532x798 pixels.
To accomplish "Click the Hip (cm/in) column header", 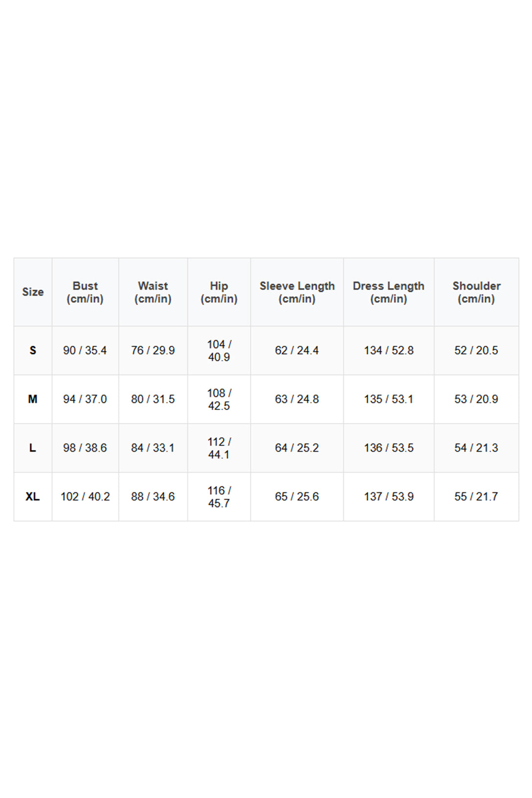I will pyautogui.click(x=219, y=292).
